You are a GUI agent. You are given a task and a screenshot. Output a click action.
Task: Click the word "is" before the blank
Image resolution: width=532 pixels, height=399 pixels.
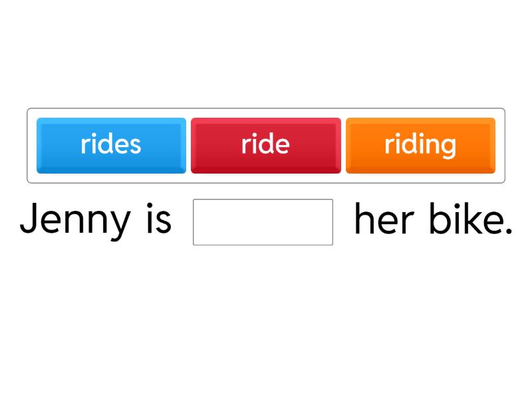(158, 219)
